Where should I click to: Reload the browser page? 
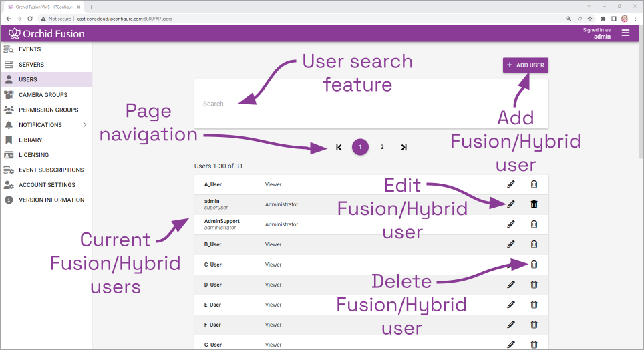tap(30, 19)
